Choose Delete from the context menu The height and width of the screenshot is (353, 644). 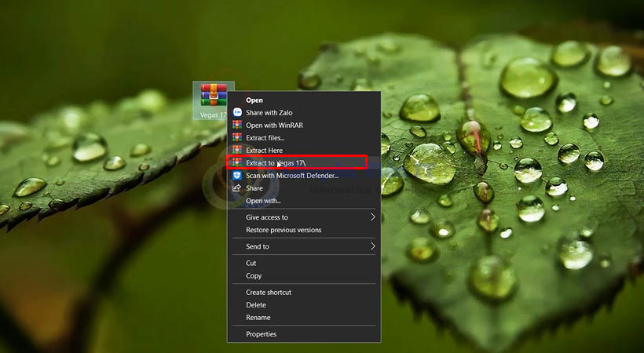(256, 305)
